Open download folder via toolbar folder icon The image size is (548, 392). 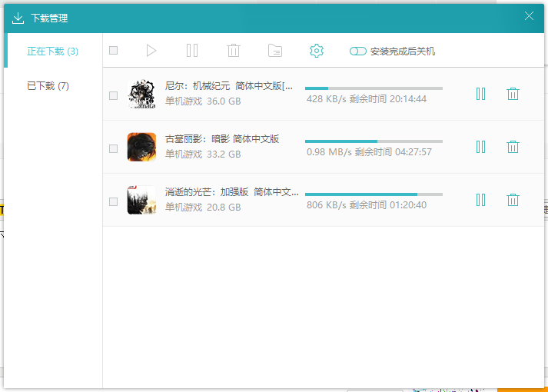point(275,51)
